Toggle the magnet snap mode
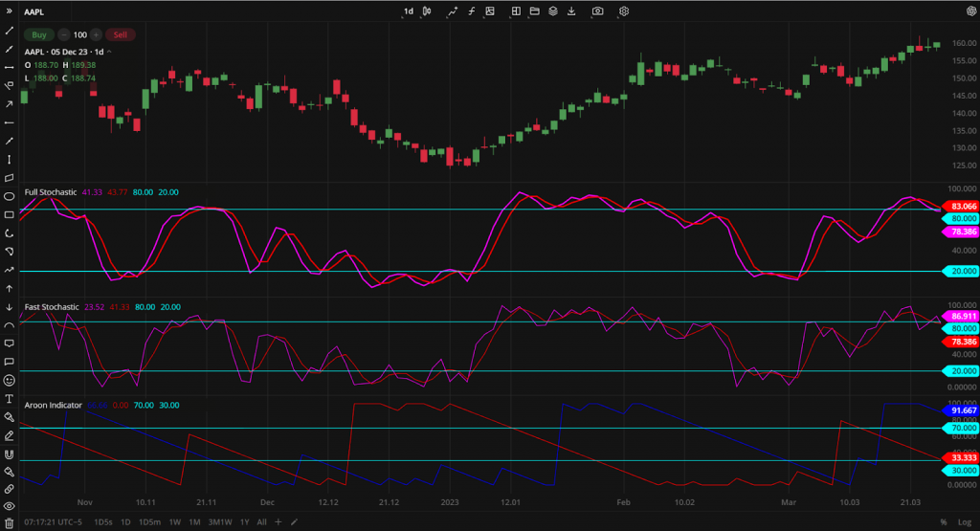The image size is (980, 531). (x=9, y=454)
